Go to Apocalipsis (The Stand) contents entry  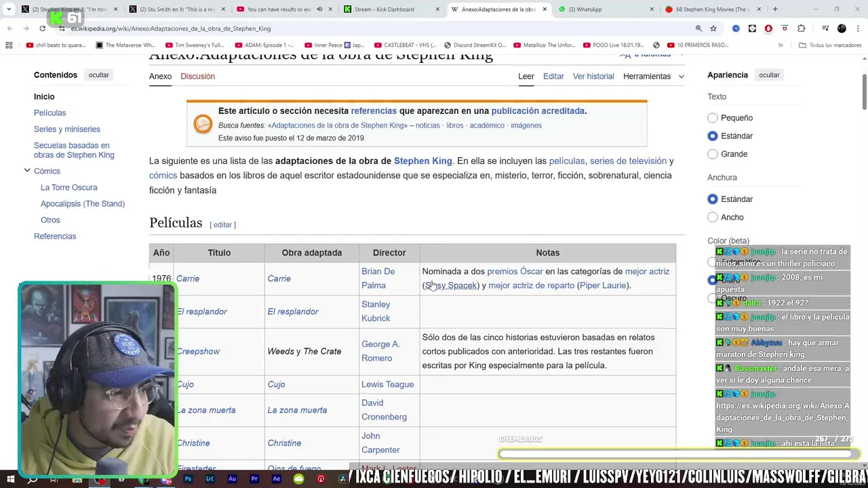[x=83, y=204]
